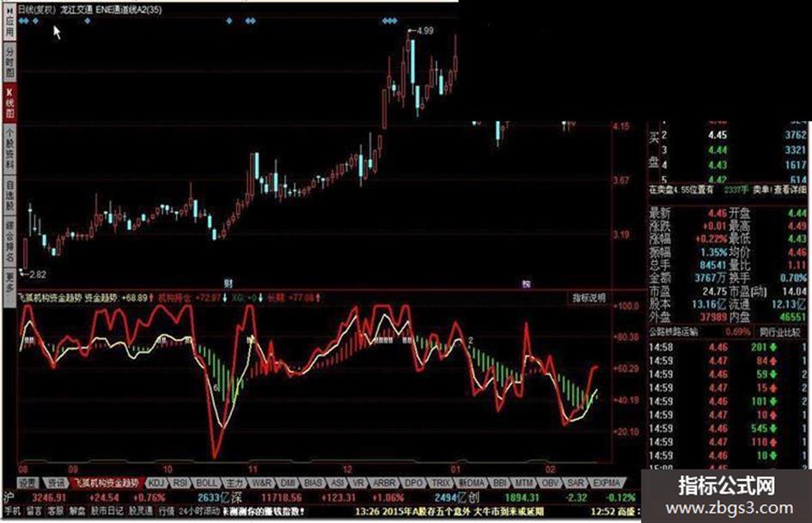Image resolution: width=812 pixels, height=523 pixels.
Task: Switch to SAR indicator tab
Action: tap(576, 483)
